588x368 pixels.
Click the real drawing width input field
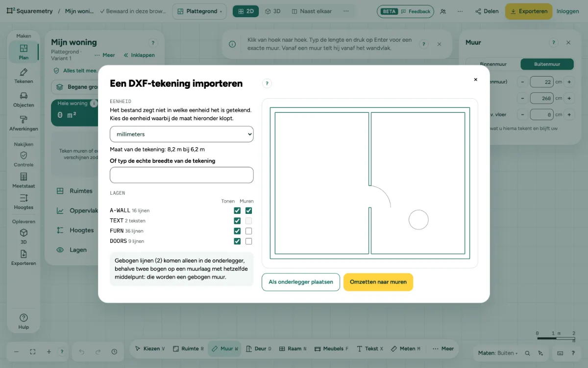coord(181,175)
